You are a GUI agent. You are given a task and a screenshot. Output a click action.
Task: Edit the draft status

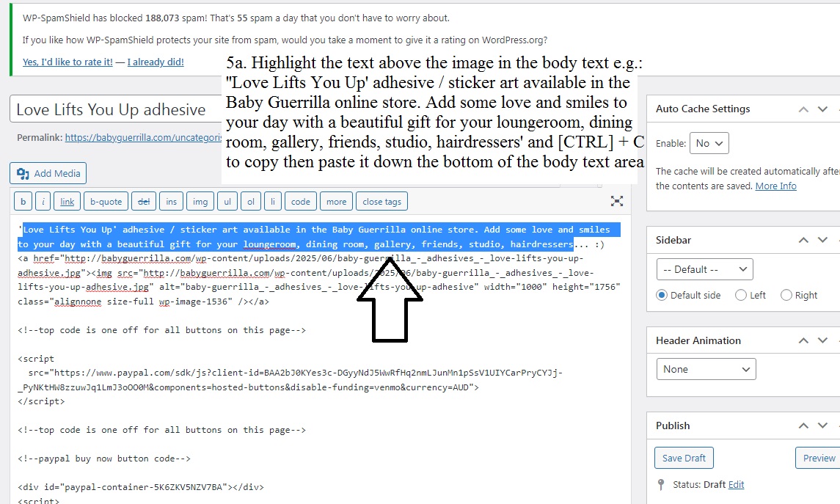(x=736, y=485)
